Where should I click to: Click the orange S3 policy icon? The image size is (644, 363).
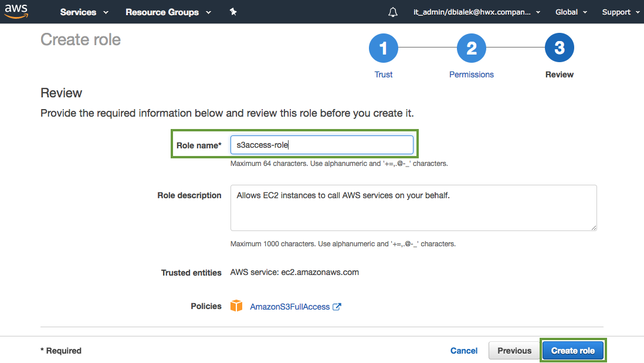pyautogui.click(x=236, y=306)
